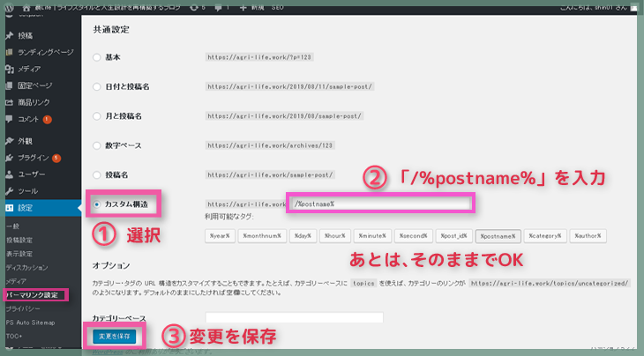
Task: Select the カスタム構造 radio button
Action: click(x=96, y=204)
